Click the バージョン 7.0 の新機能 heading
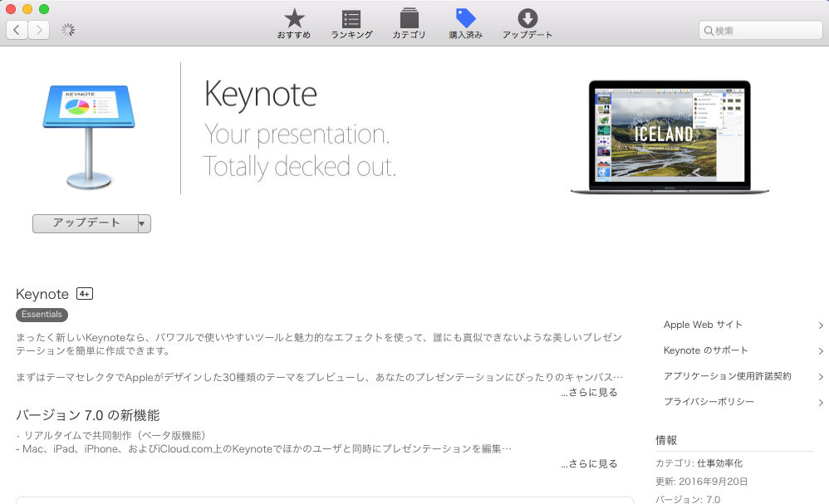Screen dimensions: 829x504 88,415
